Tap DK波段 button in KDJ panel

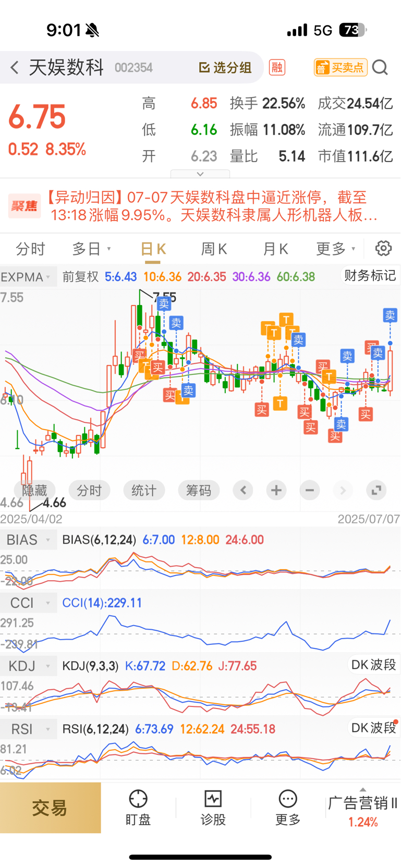[x=373, y=665]
